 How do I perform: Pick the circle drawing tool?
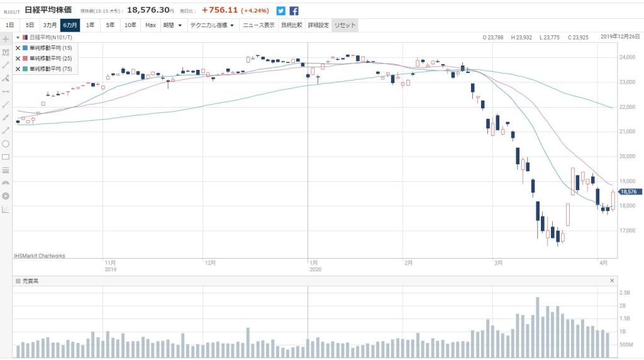[x=6, y=143]
